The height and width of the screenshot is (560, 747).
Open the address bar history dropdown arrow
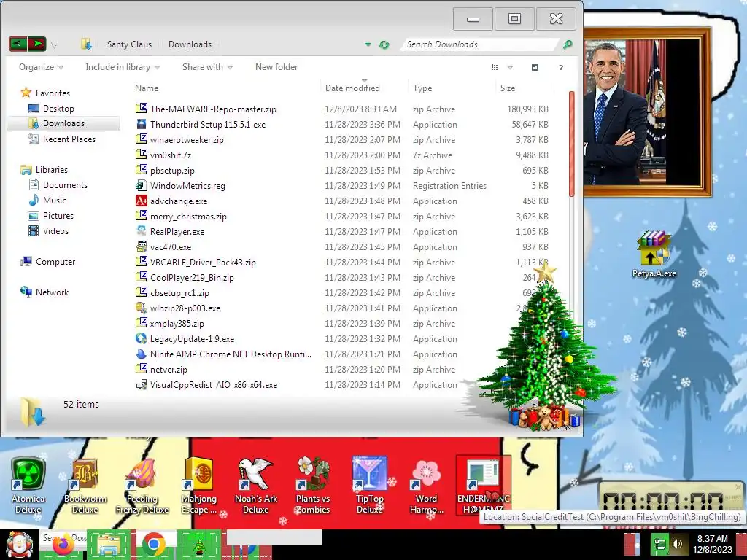(368, 44)
